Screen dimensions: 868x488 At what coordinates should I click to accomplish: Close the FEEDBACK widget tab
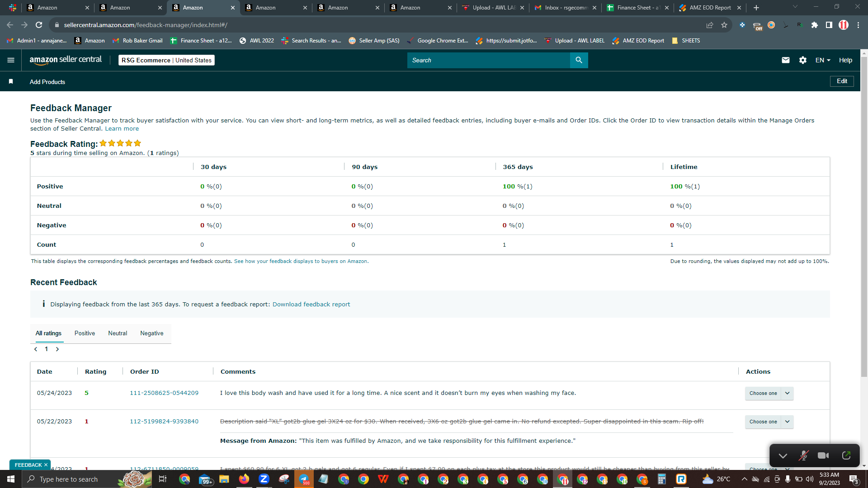[46, 465]
